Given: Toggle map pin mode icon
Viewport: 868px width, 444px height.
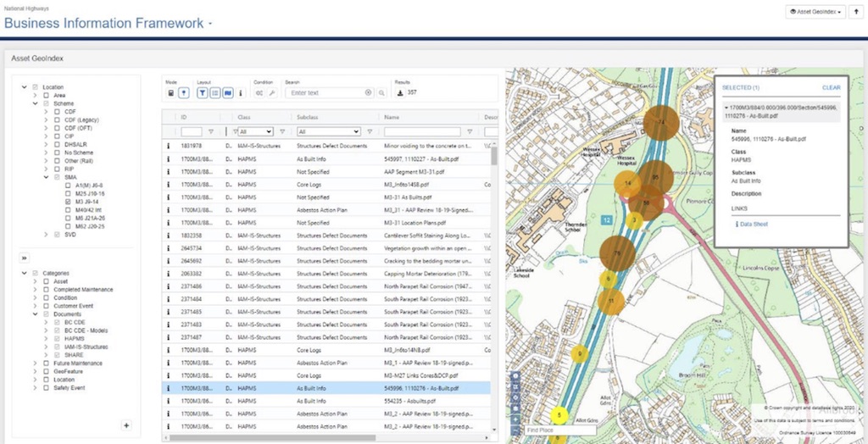Looking at the screenshot, I should pyautogui.click(x=184, y=93).
